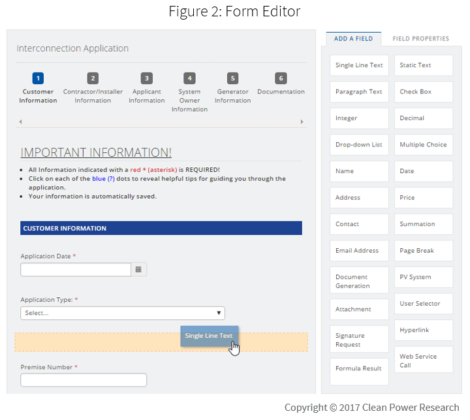This screenshot has height=420, width=470.
Task: Add a Decimal field
Action: click(x=424, y=118)
